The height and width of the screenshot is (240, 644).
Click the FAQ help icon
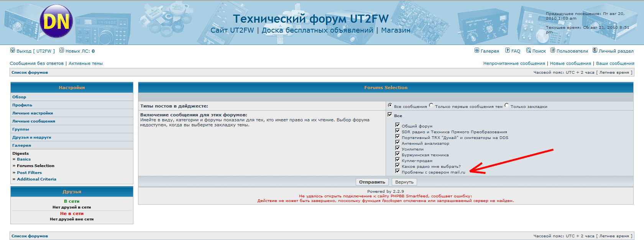click(x=508, y=50)
